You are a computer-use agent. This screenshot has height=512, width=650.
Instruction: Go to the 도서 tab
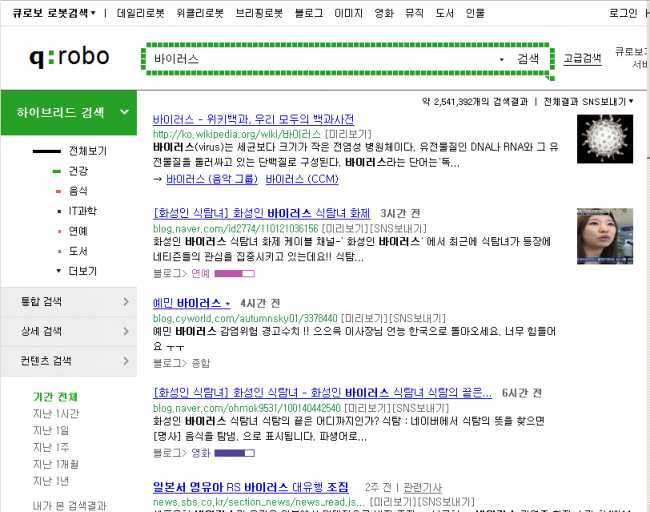(444, 13)
